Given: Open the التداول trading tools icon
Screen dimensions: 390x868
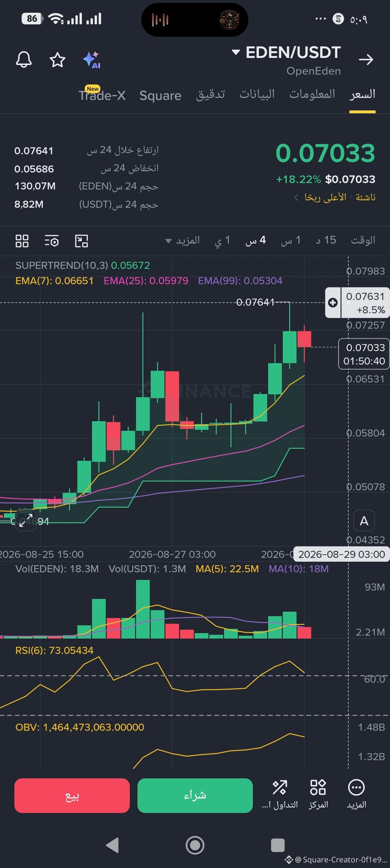Looking at the screenshot, I should pyautogui.click(x=280, y=794).
